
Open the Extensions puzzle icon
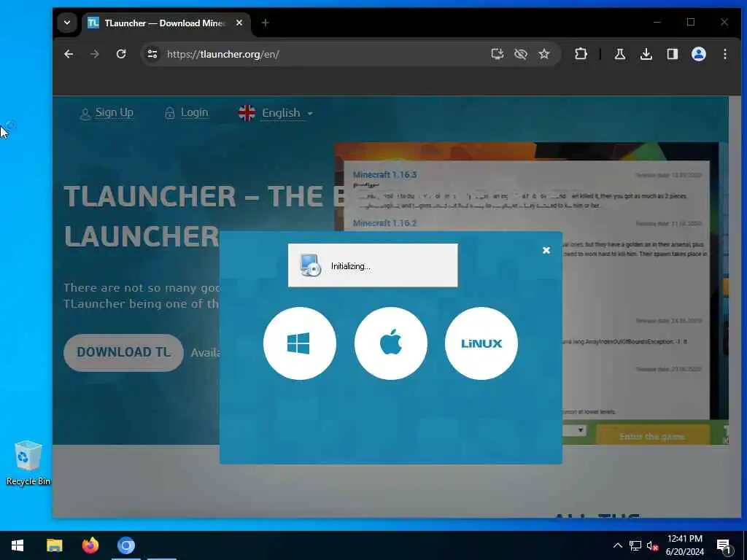coord(581,54)
